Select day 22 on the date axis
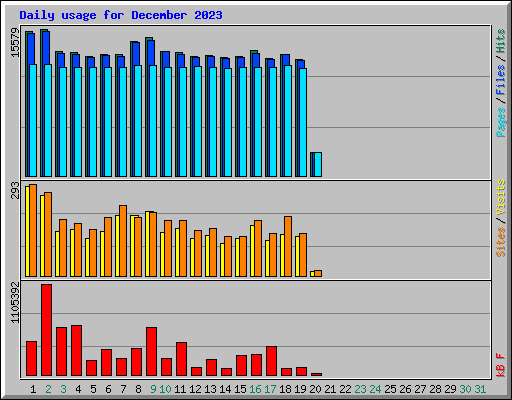The height and width of the screenshot is (400, 512). tap(345, 389)
